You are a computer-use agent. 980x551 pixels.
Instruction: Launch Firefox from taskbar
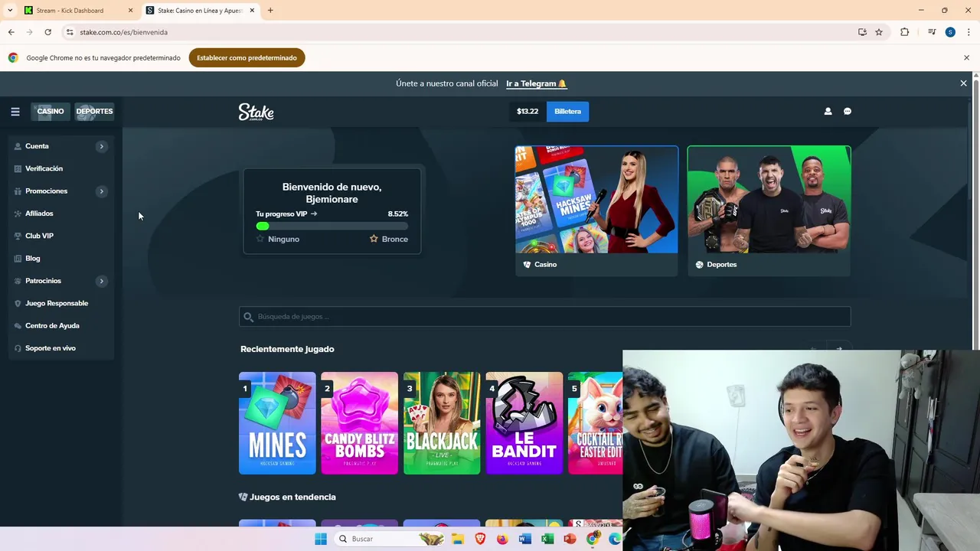pyautogui.click(x=502, y=539)
